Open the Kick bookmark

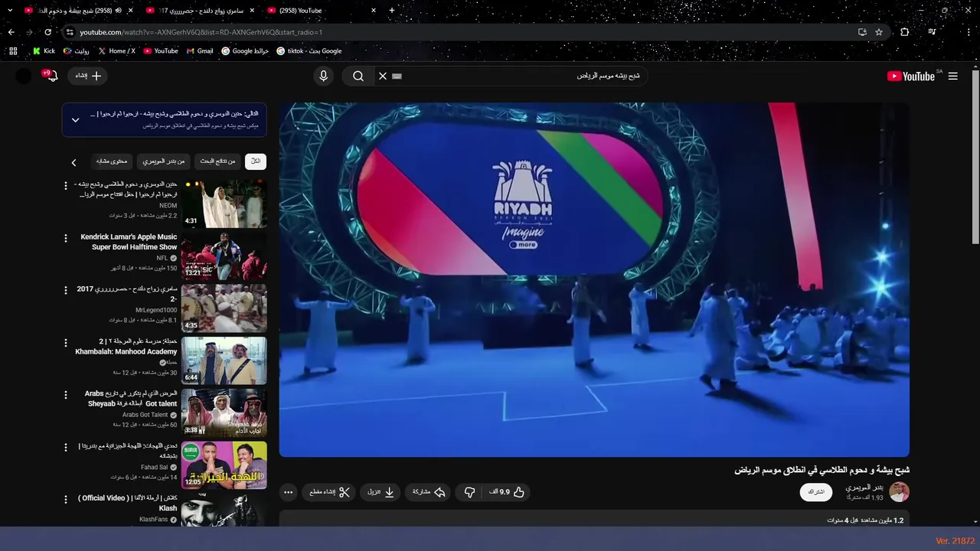click(44, 51)
